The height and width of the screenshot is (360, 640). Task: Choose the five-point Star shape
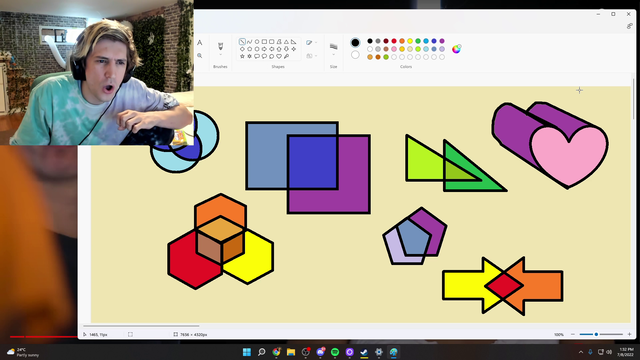[x=242, y=56]
